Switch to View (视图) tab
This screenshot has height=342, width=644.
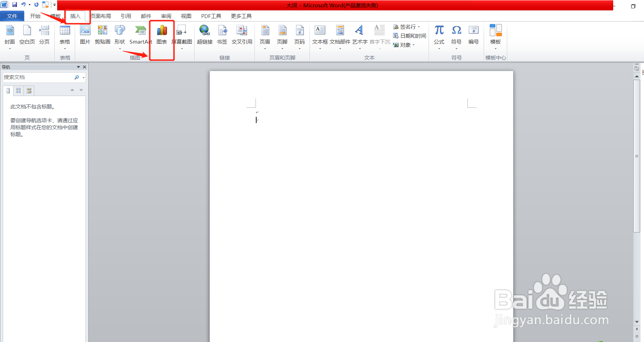(186, 16)
